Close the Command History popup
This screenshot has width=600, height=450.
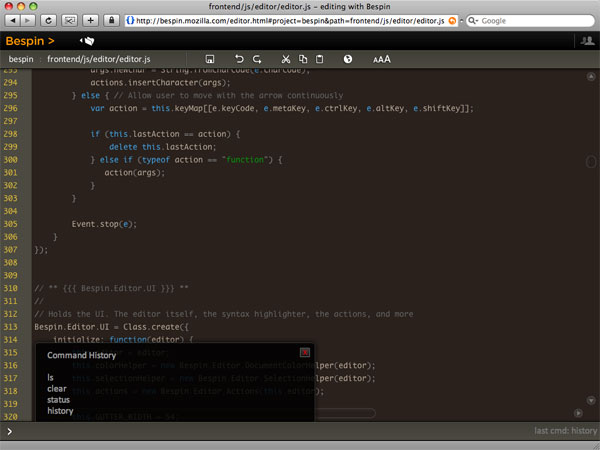coord(305,352)
